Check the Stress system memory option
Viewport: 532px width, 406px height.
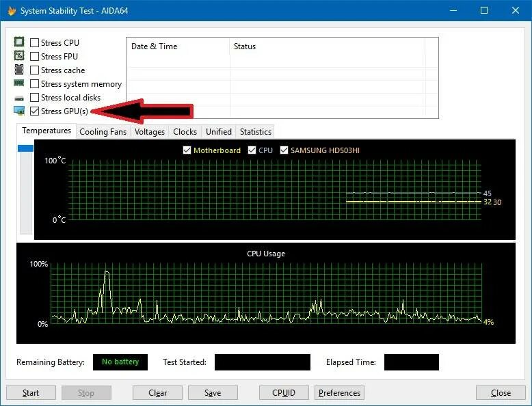(34, 84)
